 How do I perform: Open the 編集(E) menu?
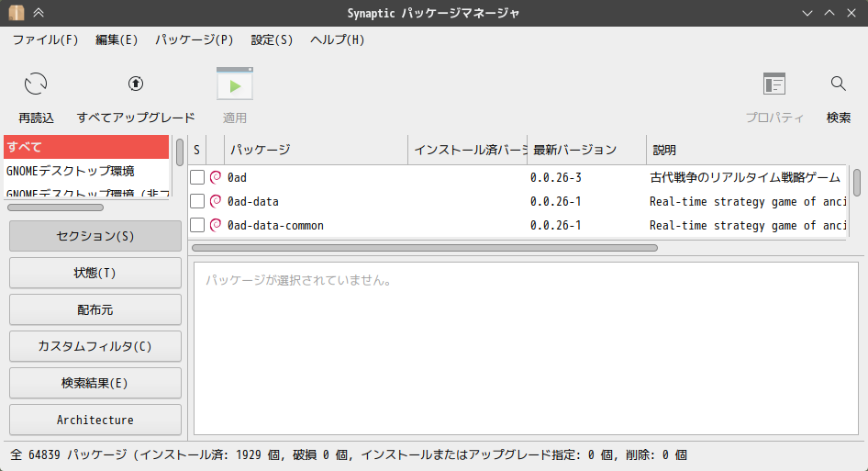click(117, 39)
